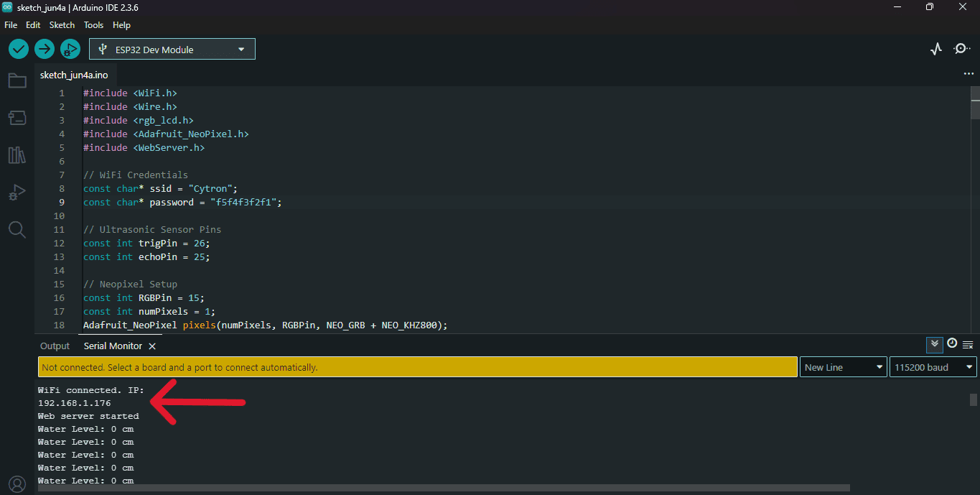
Task: Toggle autoscroll in Serial Monitor
Action: tap(934, 344)
